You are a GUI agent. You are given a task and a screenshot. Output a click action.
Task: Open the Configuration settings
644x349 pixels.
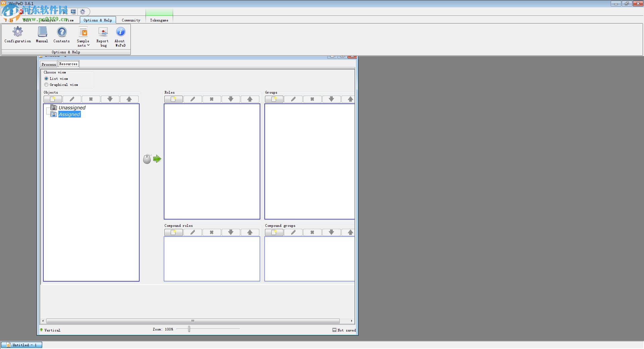pyautogui.click(x=18, y=35)
